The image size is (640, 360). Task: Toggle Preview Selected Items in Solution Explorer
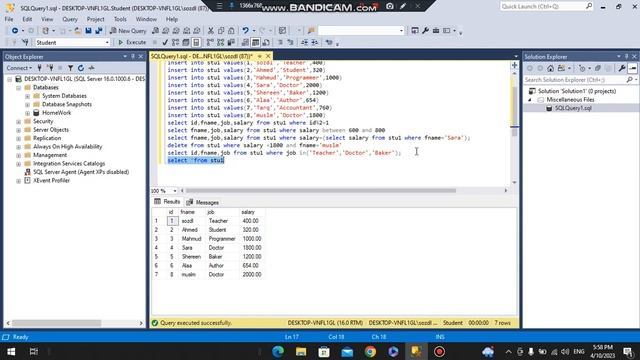pyautogui.click(x=632, y=68)
